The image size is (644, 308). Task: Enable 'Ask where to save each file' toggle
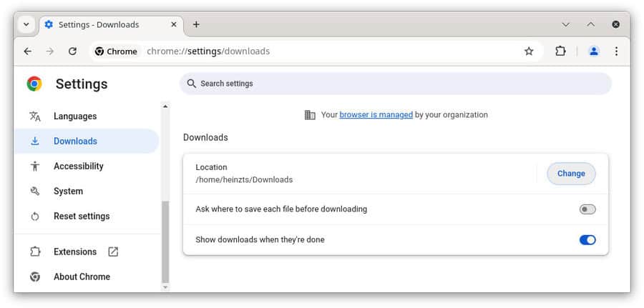point(587,209)
